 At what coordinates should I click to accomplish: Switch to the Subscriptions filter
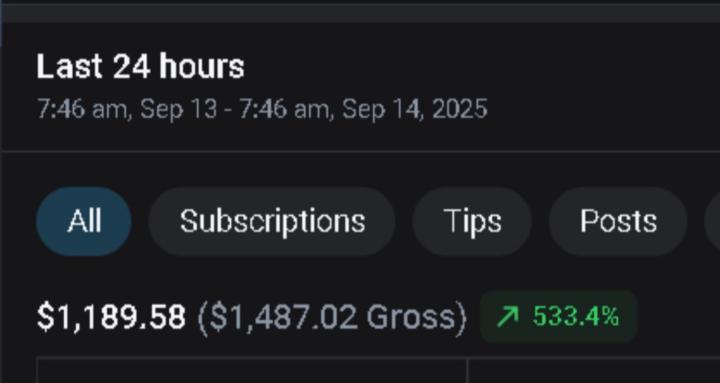tap(272, 221)
